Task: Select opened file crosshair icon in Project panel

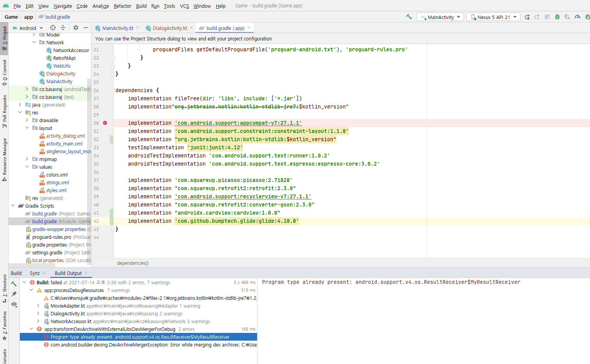Action: (53, 28)
